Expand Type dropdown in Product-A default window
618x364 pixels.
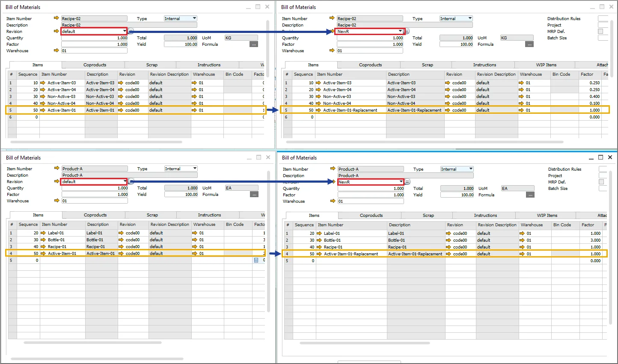(x=195, y=169)
